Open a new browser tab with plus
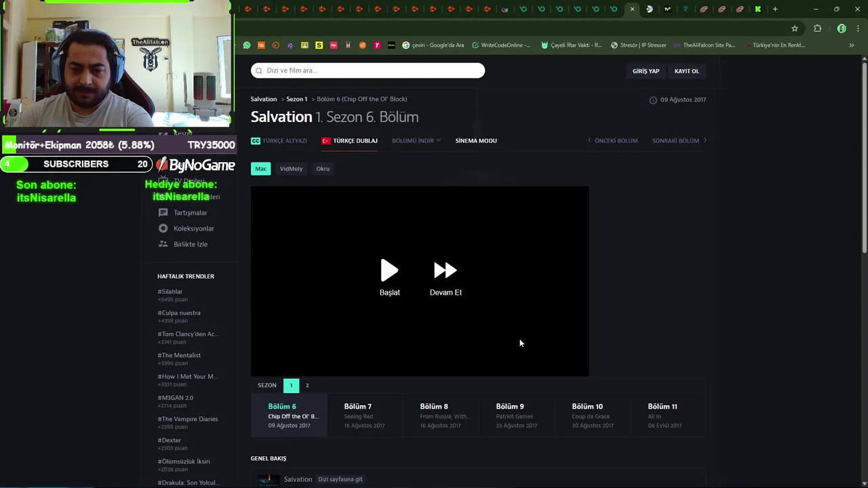868x488 pixels. [x=775, y=9]
